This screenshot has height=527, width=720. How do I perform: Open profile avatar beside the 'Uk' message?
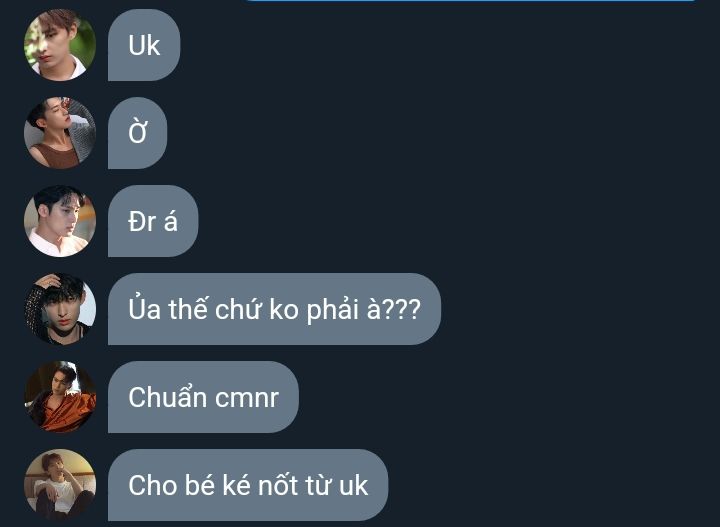(x=60, y=45)
